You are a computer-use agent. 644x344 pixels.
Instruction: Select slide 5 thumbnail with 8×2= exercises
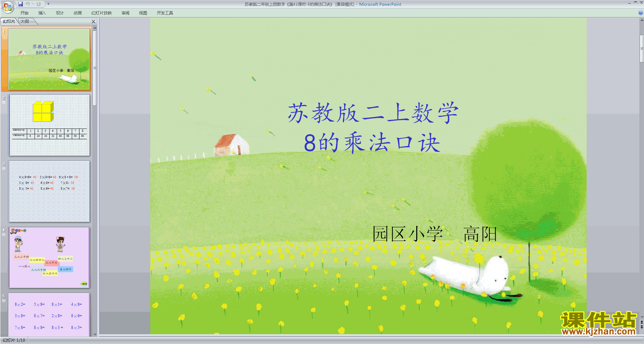[49, 315]
